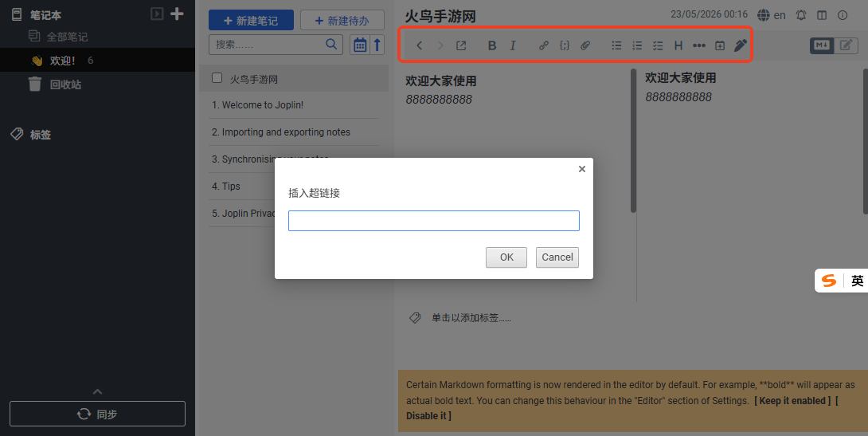868x436 pixels.
Task: Toggle editor layout with the split-pane icon
Action: coord(822,15)
